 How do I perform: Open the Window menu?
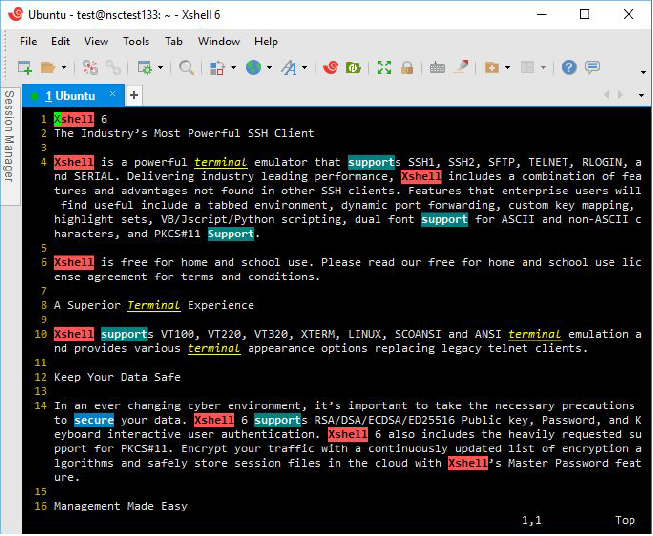coord(219,41)
